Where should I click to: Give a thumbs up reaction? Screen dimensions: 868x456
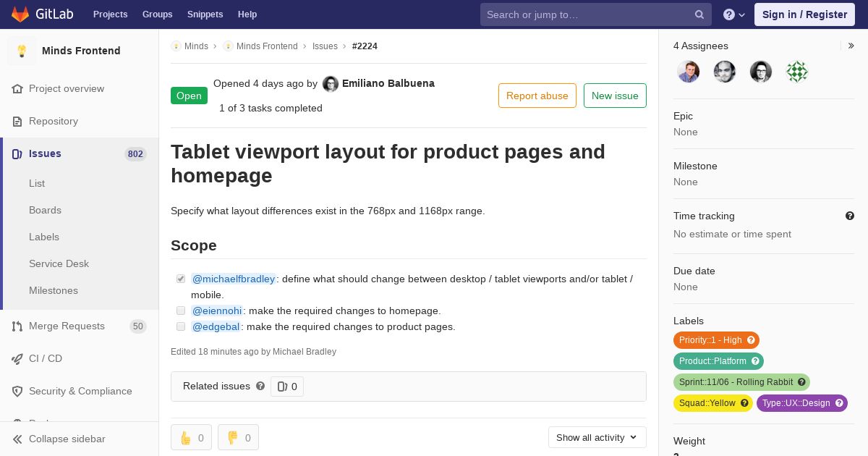pos(192,437)
